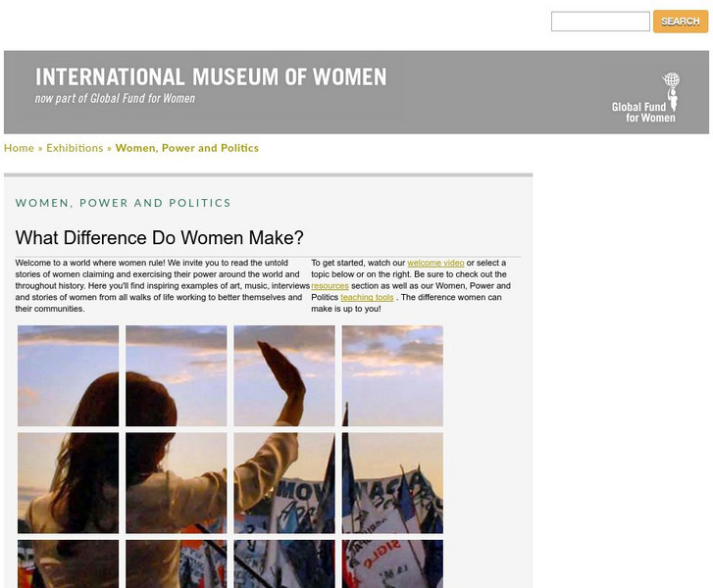Click the heading What Difference Do Women Make?
Viewport: 713px width, 588px height.
click(x=159, y=238)
